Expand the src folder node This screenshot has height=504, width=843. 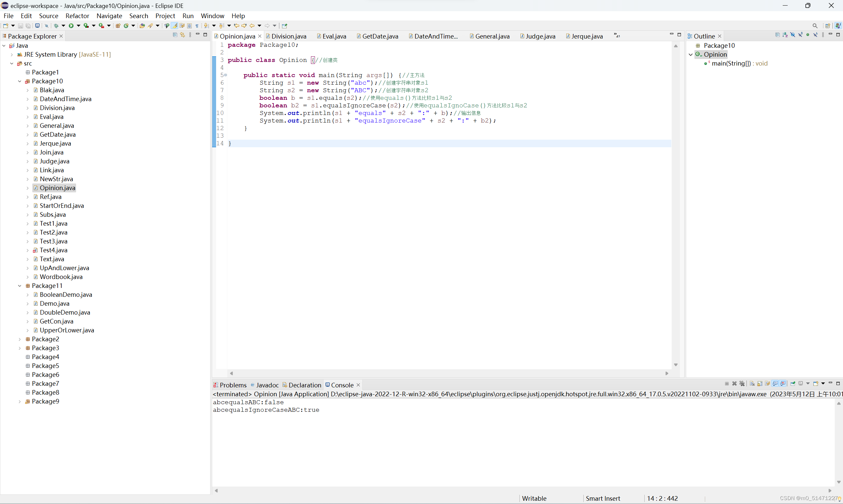(x=14, y=63)
